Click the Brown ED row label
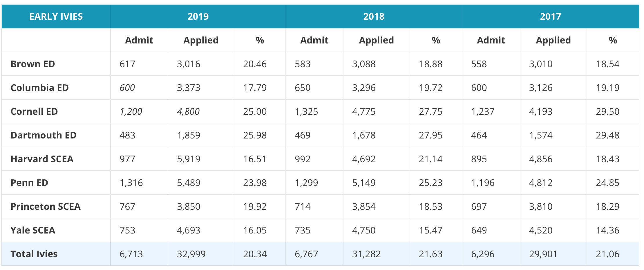644x270 pixels. click(x=33, y=64)
